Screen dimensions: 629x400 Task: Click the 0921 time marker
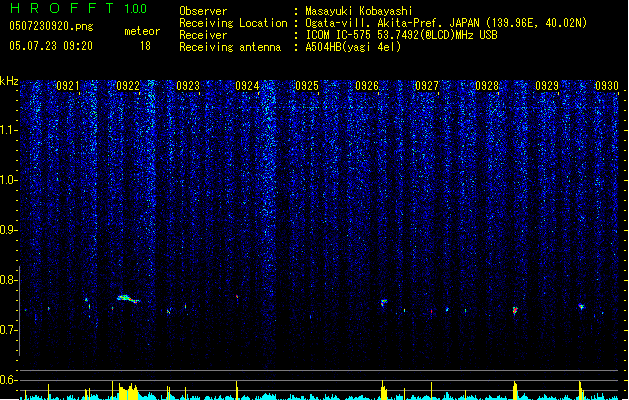68,86
